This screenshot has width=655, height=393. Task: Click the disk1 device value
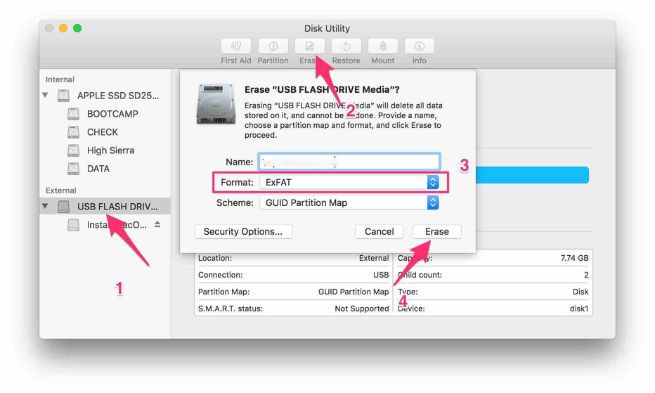(x=579, y=308)
